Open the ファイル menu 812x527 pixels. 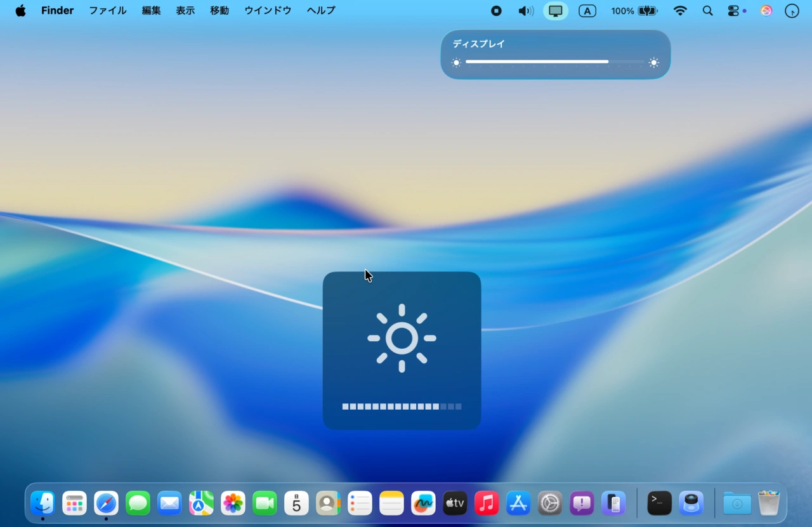click(x=107, y=10)
